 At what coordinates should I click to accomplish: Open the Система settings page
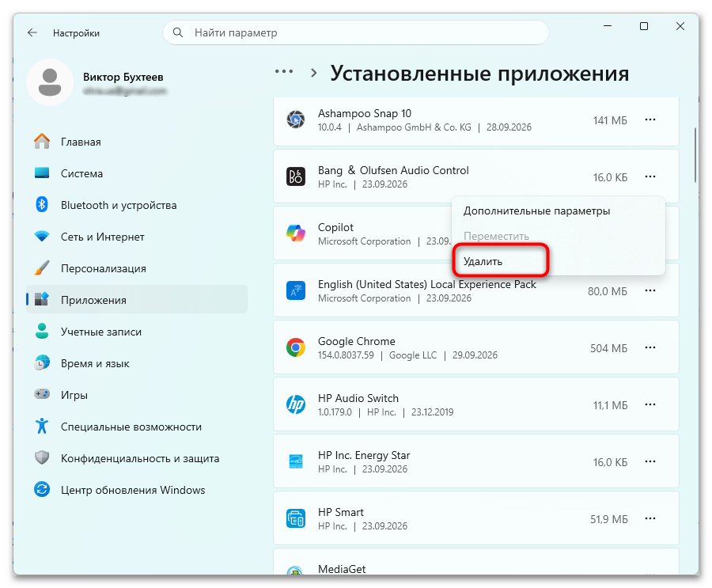[x=137, y=173]
